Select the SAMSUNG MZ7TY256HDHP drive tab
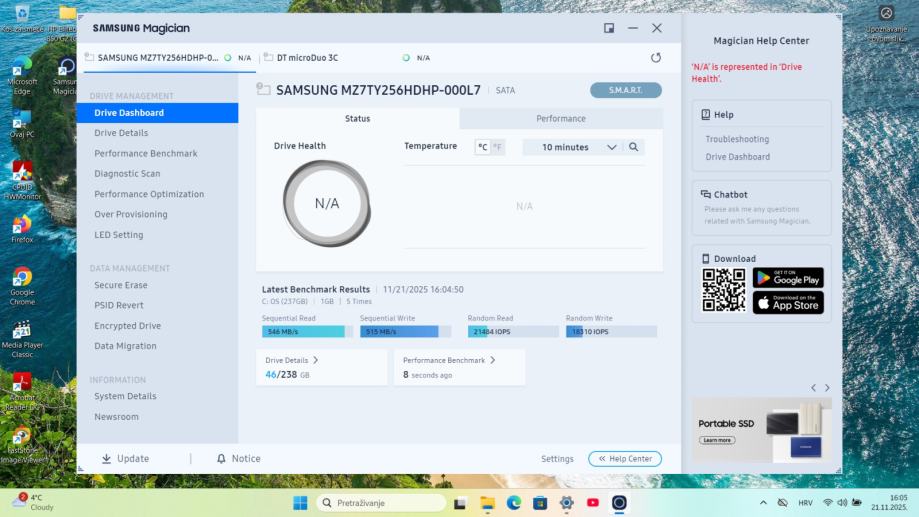Viewport: 919px width, 517px height. coord(168,57)
